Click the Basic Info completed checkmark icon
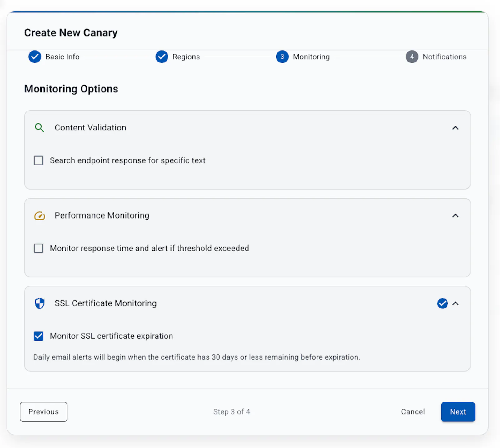Screen dimensions: 500x448 35,57
